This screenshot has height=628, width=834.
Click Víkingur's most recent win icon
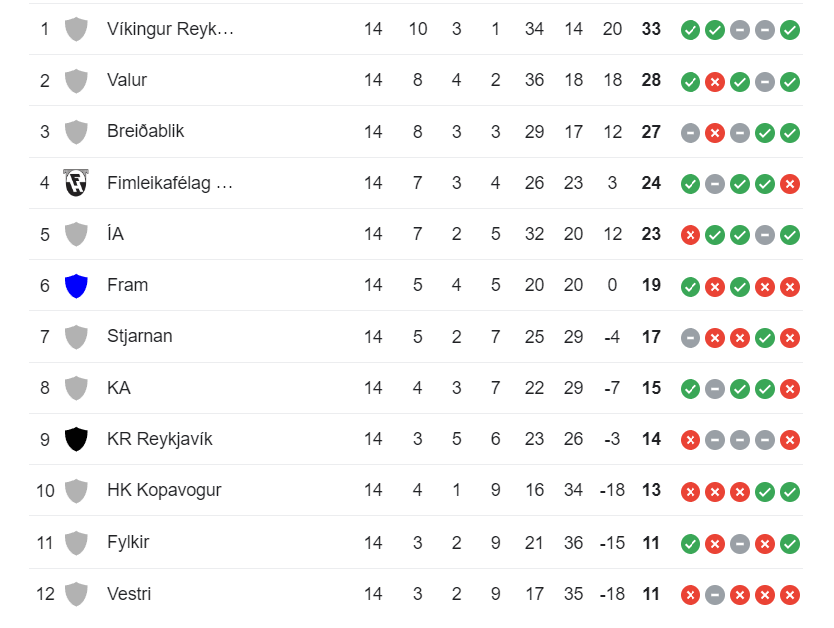[x=790, y=30]
